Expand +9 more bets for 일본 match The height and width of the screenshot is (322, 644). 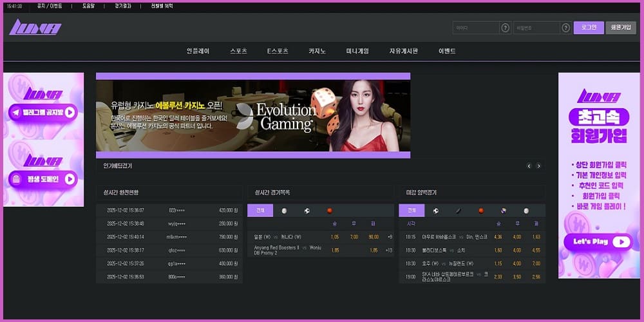(390, 237)
